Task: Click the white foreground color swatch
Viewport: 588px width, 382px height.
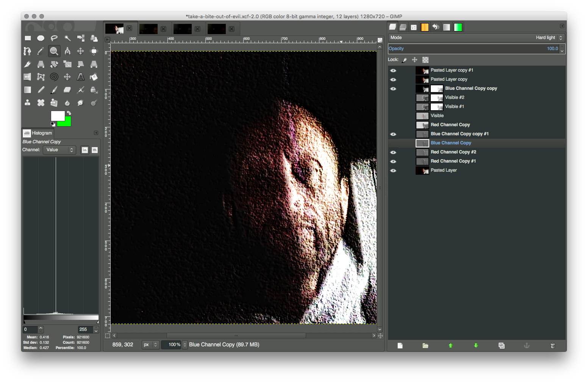Action: click(57, 116)
